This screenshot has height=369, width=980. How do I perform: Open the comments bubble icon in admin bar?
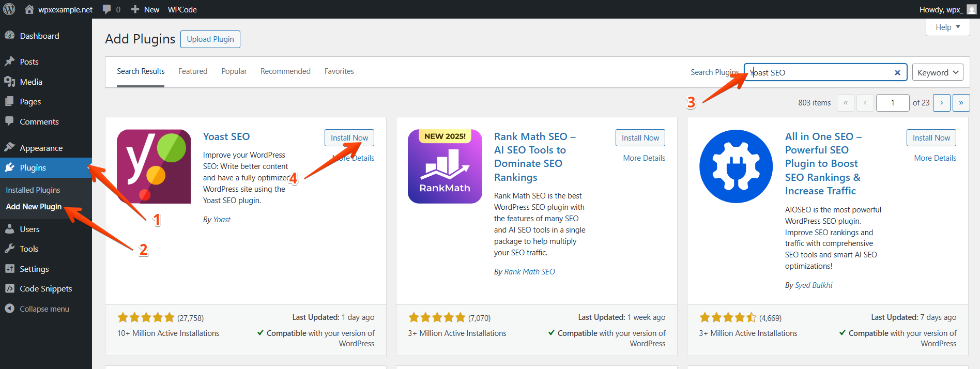tap(107, 9)
